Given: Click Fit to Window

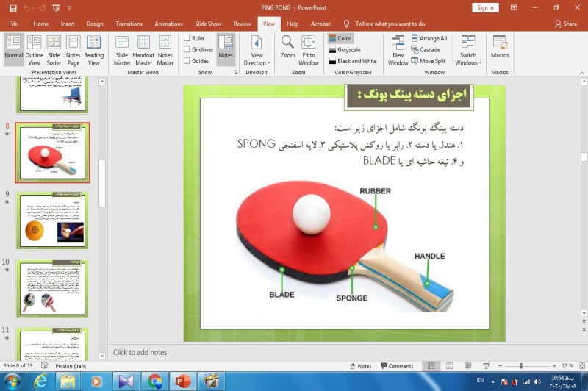Looking at the screenshot, I should pos(309,50).
